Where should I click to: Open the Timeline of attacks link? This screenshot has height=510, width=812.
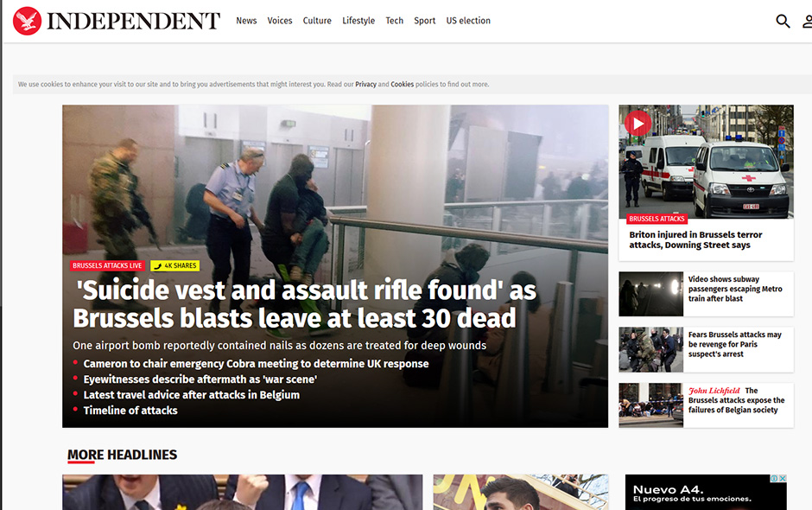130,411
